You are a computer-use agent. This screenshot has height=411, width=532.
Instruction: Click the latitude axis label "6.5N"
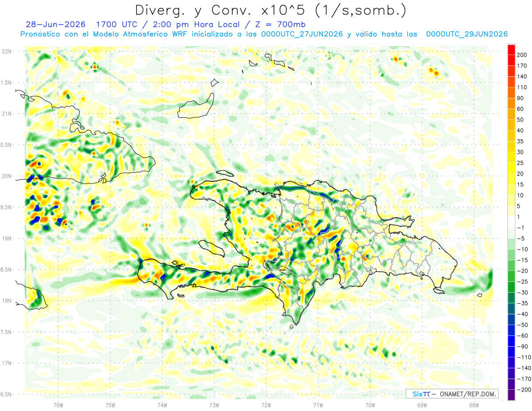[x=7, y=394]
